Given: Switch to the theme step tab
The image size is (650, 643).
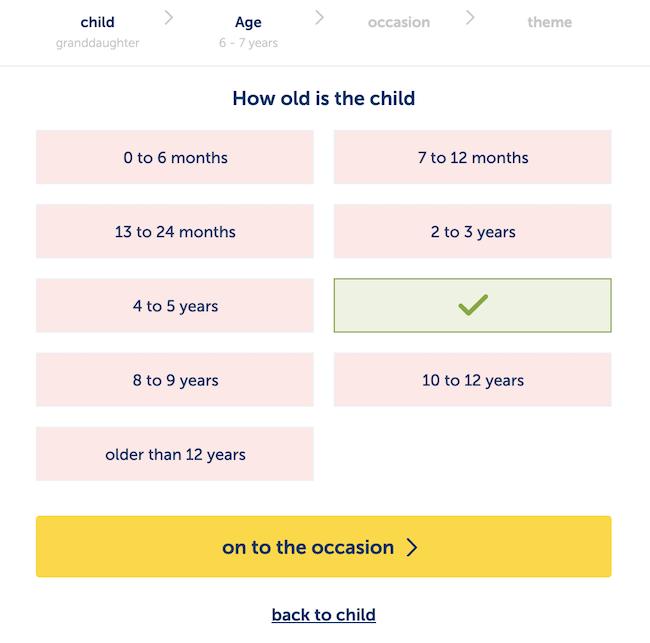Looking at the screenshot, I should tap(549, 22).
